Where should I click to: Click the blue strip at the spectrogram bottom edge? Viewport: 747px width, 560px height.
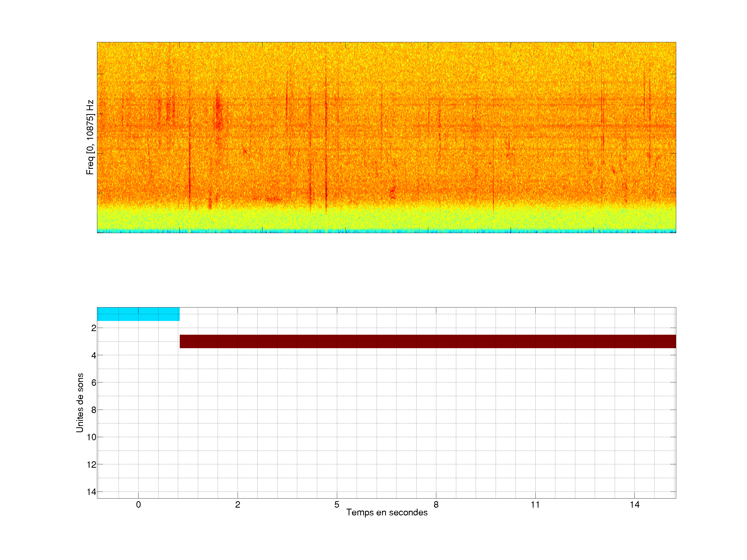pos(386,231)
